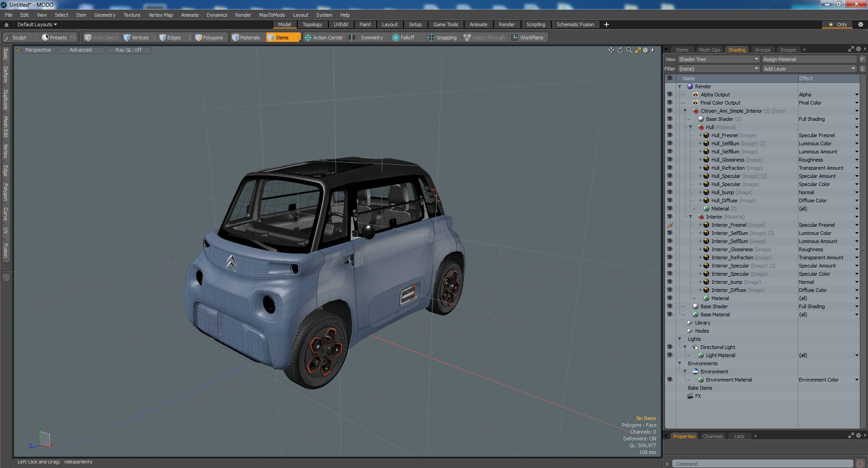
Task: Switch to the Channels tab
Action: tap(713, 436)
